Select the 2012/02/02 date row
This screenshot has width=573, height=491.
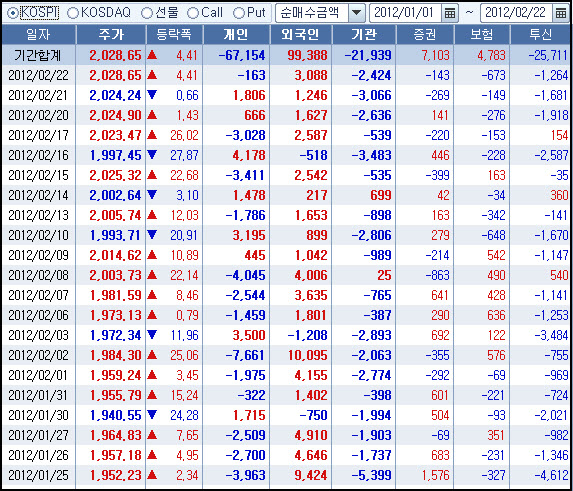pos(286,355)
